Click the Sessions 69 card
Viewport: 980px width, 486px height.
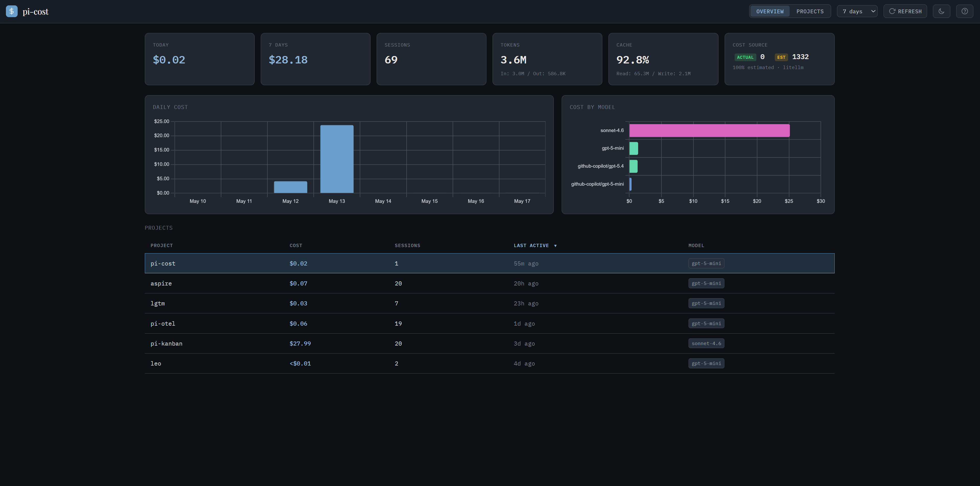(431, 59)
